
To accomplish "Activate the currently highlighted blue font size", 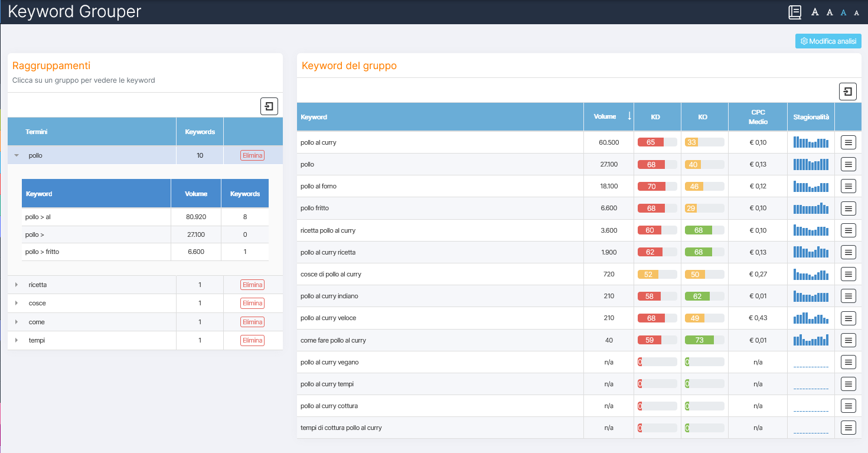I will tap(843, 12).
